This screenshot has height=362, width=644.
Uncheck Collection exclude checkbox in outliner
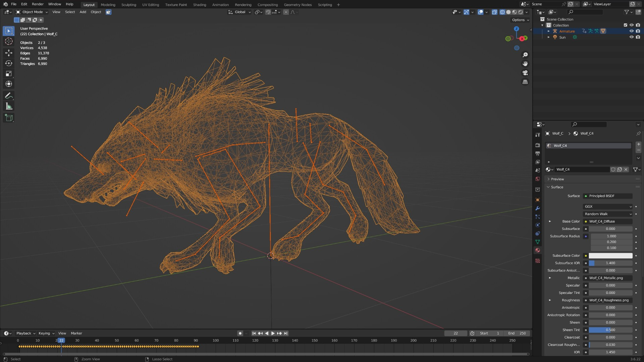(625, 25)
